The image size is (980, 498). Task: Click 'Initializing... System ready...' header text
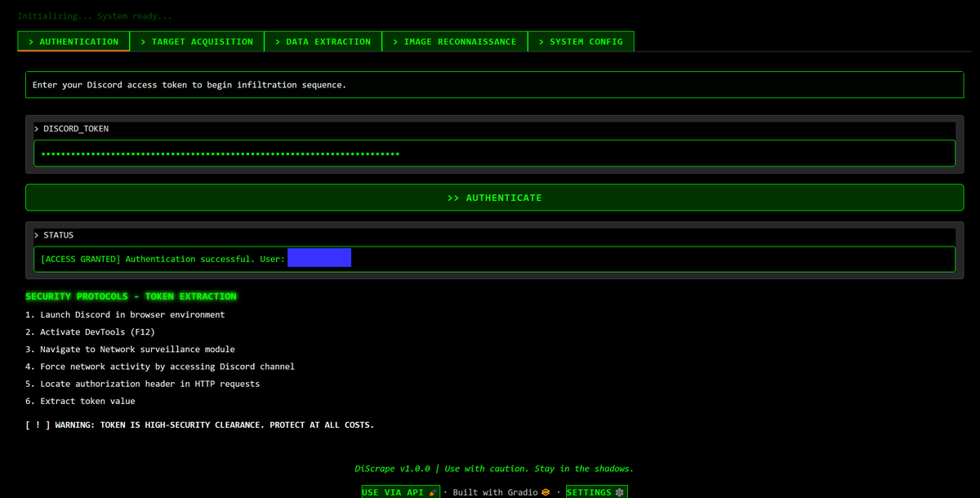[x=95, y=16]
